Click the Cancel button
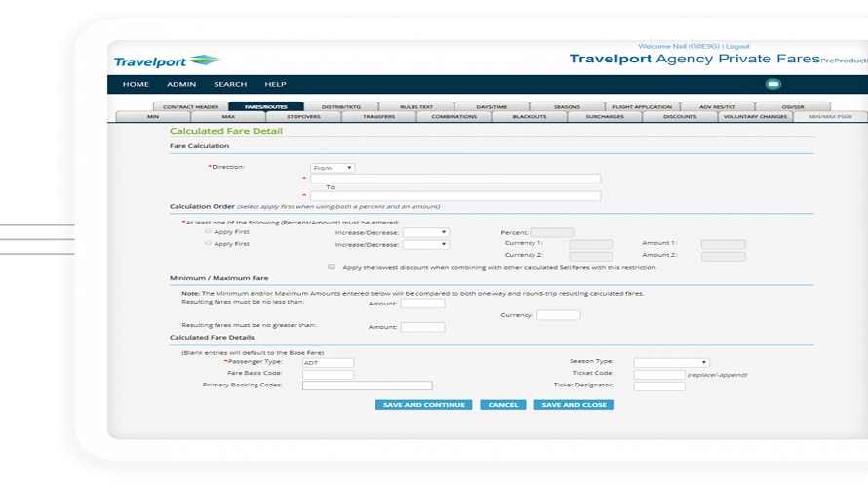The image size is (868, 488). click(x=502, y=405)
